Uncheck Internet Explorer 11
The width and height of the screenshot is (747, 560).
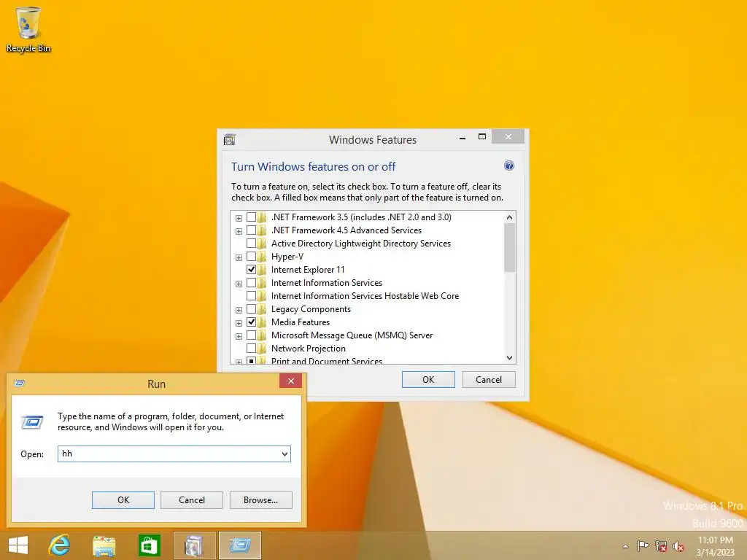(x=251, y=270)
